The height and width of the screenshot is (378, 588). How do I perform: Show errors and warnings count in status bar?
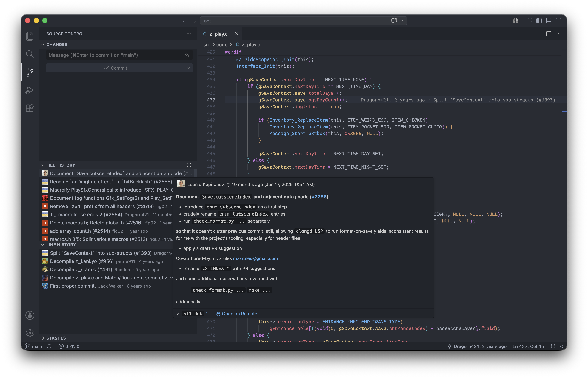pos(69,346)
